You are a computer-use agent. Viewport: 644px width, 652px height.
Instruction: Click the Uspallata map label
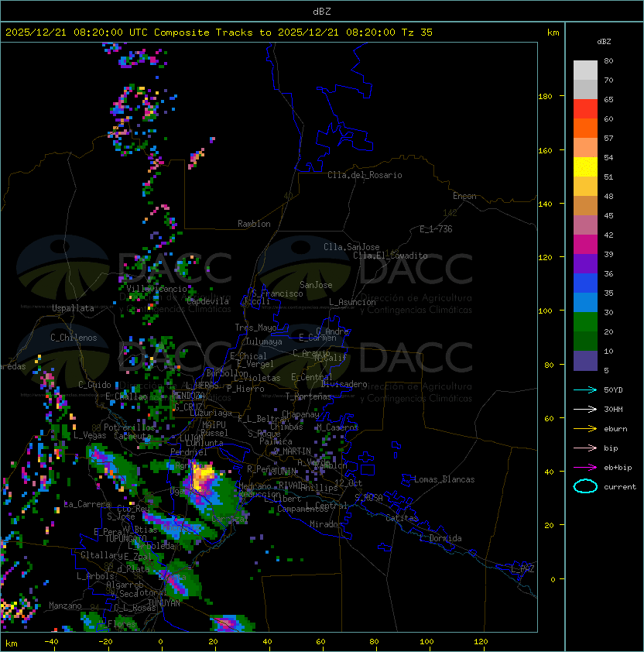point(73,308)
